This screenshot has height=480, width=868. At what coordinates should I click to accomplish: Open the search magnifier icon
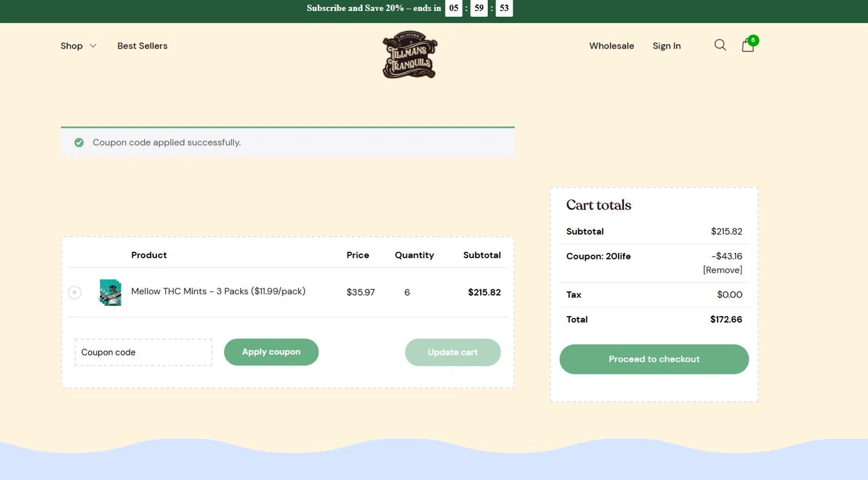click(x=720, y=45)
